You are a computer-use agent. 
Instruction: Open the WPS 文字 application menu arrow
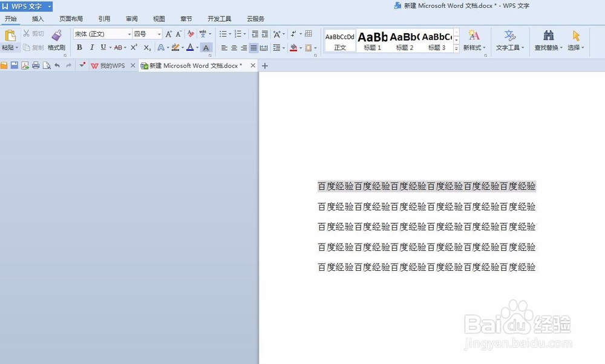pyautogui.click(x=50, y=7)
